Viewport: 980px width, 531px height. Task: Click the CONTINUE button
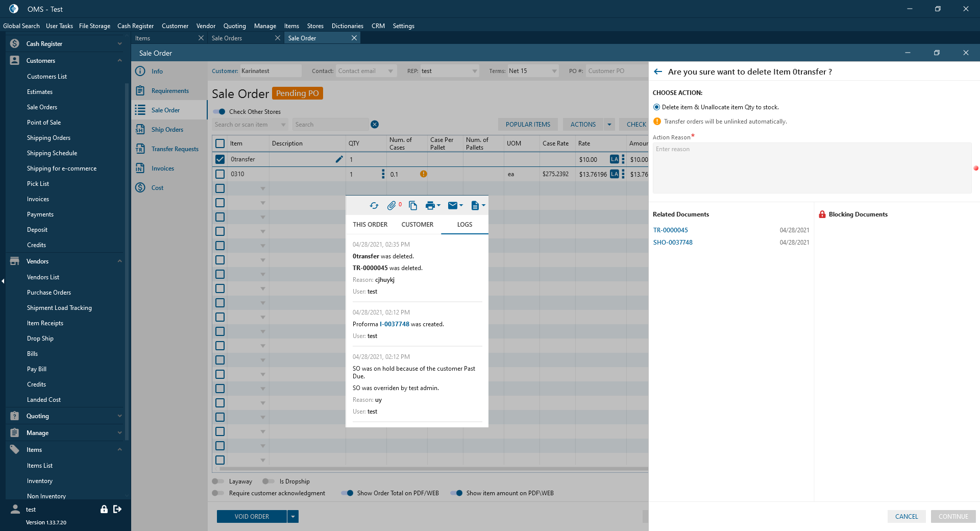click(953, 517)
